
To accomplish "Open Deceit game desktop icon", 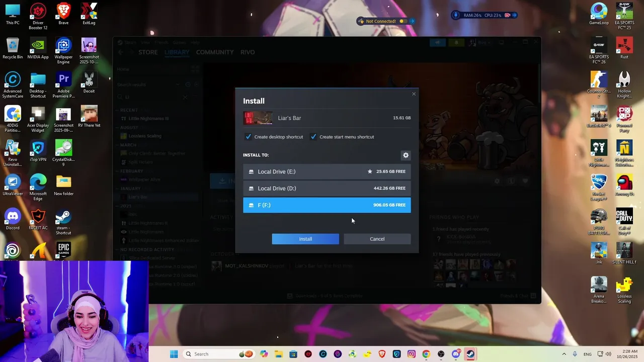I will (89, 83).
